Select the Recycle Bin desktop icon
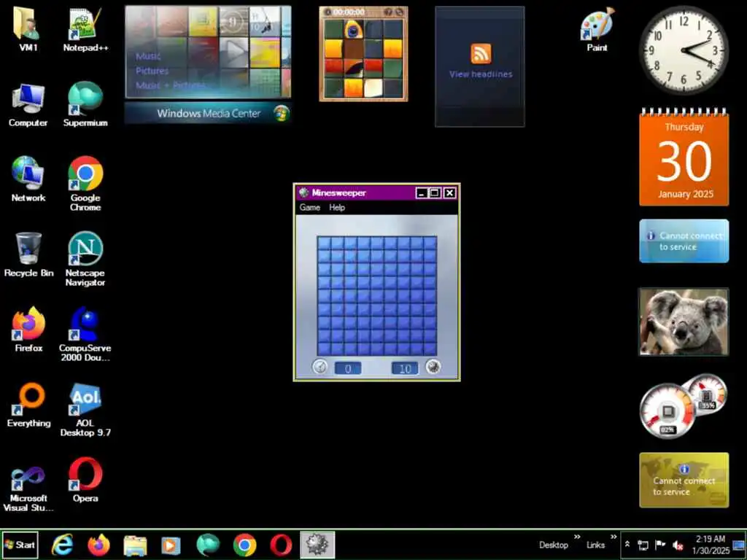747x560 pixels. tap(28, 254)
